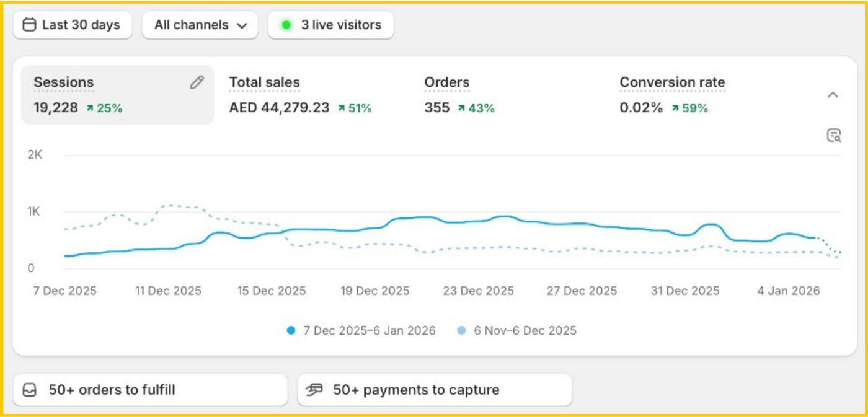Screen dimensions: 868x417
Task: Click the light blue legend color dot
Action: point(461,331)
